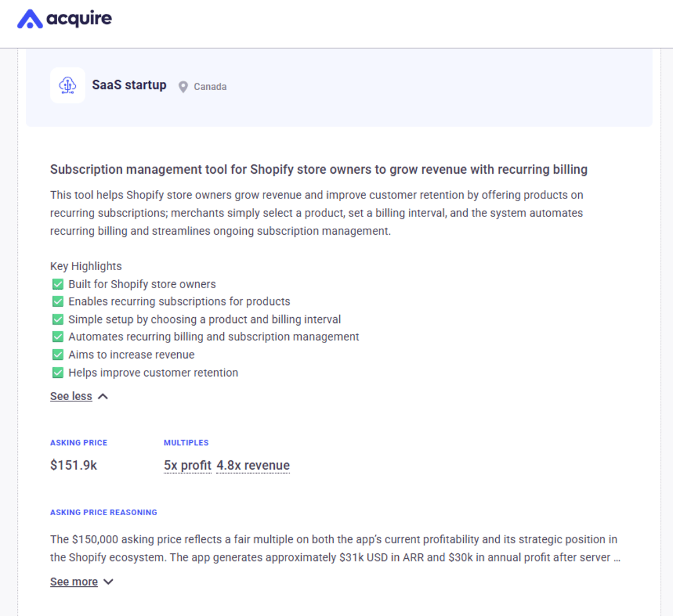The width and height of the screenshot is (673, 616).
Task: Click the Acquire logo triangle icon
Action: 29,18
